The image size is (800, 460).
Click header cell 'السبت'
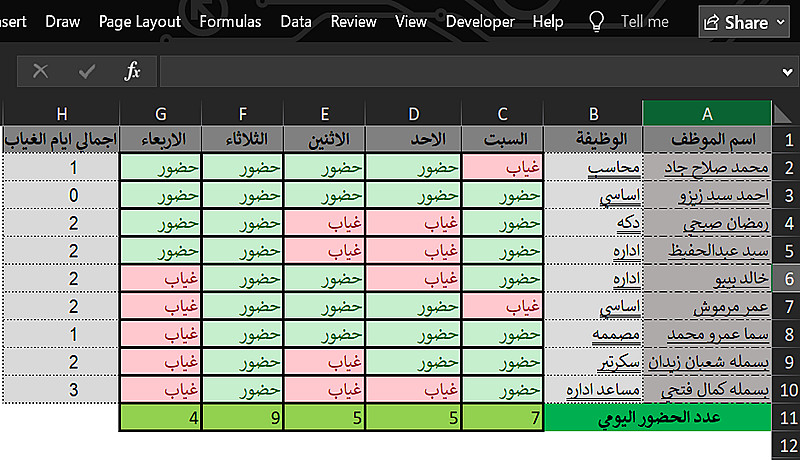tap(503, 140)
